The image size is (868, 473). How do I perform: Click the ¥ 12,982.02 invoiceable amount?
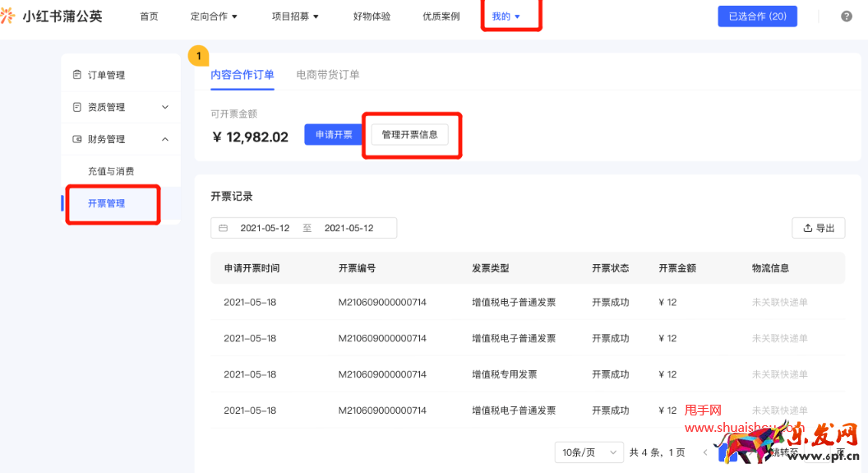pos(250,137)
